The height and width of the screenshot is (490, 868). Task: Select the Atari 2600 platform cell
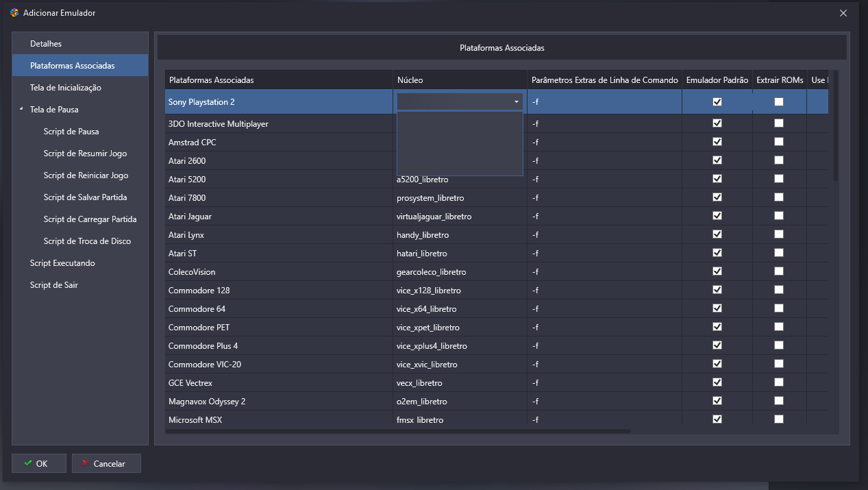pyautogui.click(x=279, y=160)
